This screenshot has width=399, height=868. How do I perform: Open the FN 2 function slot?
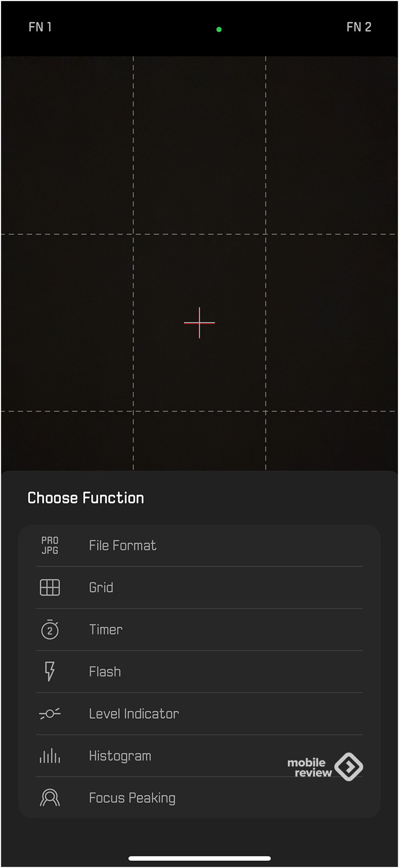tap(359, 27)
